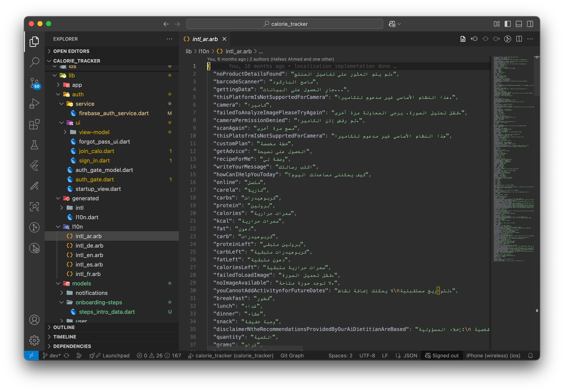Expand the OUTLINE section
Screen dimensions: 564x392
point(112,327)
